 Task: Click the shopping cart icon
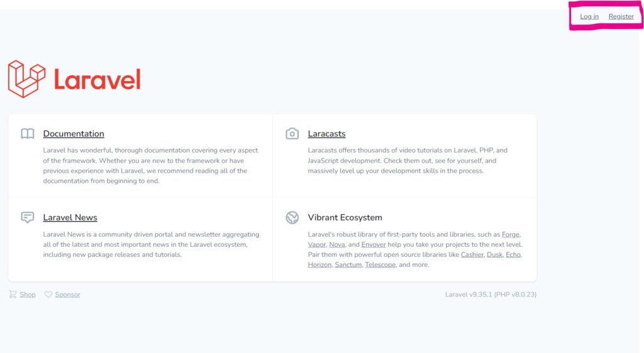click(x=13, y=294)
